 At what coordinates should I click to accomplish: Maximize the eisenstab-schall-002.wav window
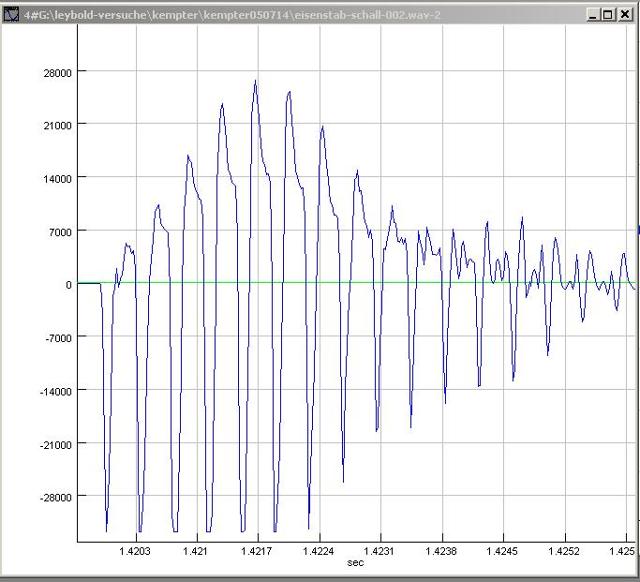tap(607, 15)
